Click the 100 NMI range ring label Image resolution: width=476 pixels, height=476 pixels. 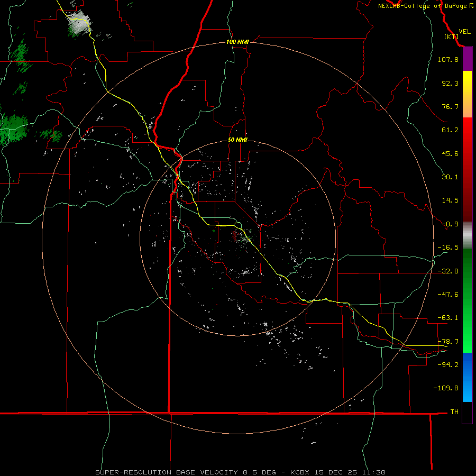[x=237, y=42]
